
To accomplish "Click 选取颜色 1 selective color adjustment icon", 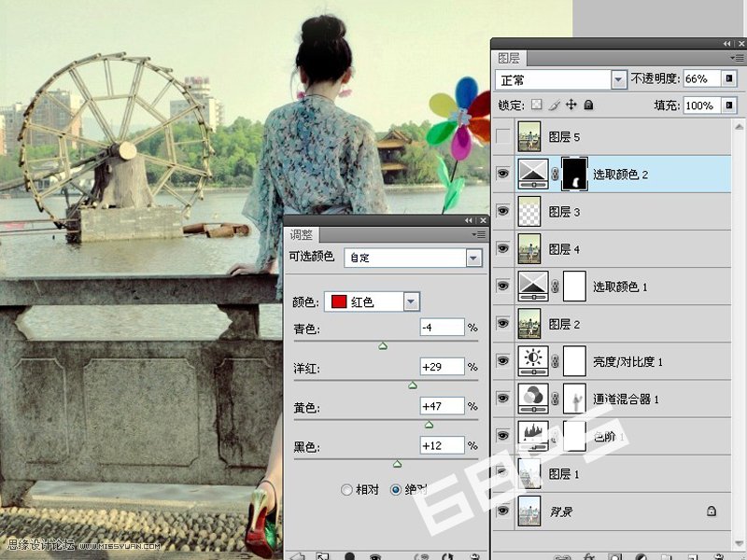I will 533,287.
